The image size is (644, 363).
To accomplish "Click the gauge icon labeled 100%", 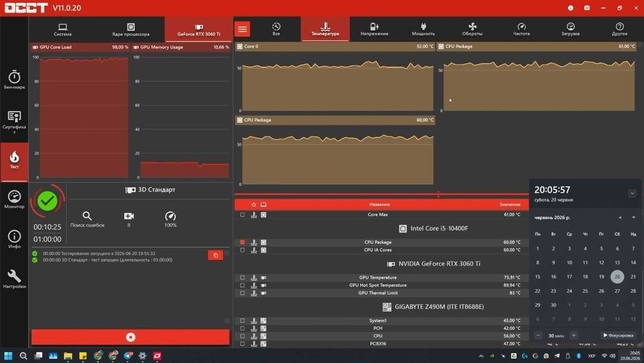I will [171, 216].
